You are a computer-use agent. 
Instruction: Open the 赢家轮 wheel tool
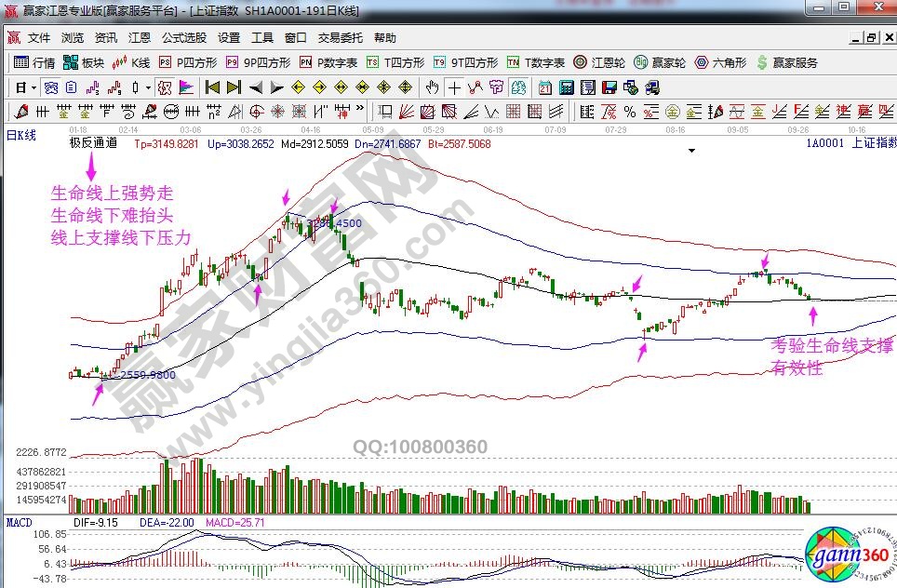[x=660, y=63]
